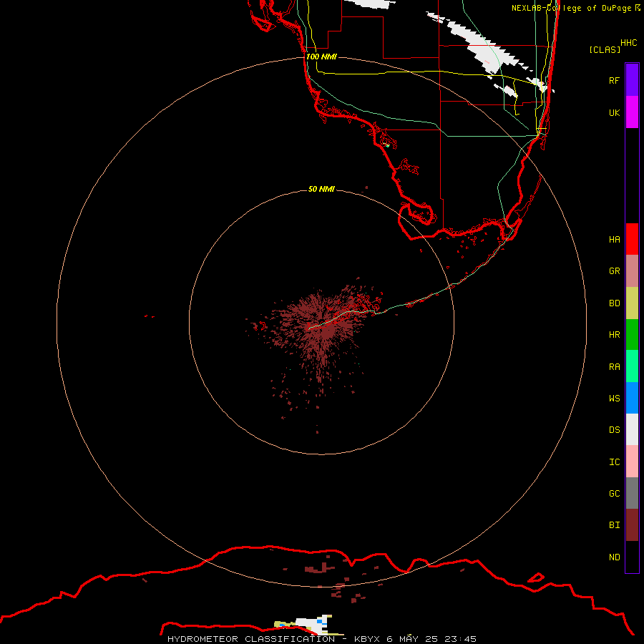Click the GR legend label
The width and height of the screenshot is (644, 644).
(614, 271)
